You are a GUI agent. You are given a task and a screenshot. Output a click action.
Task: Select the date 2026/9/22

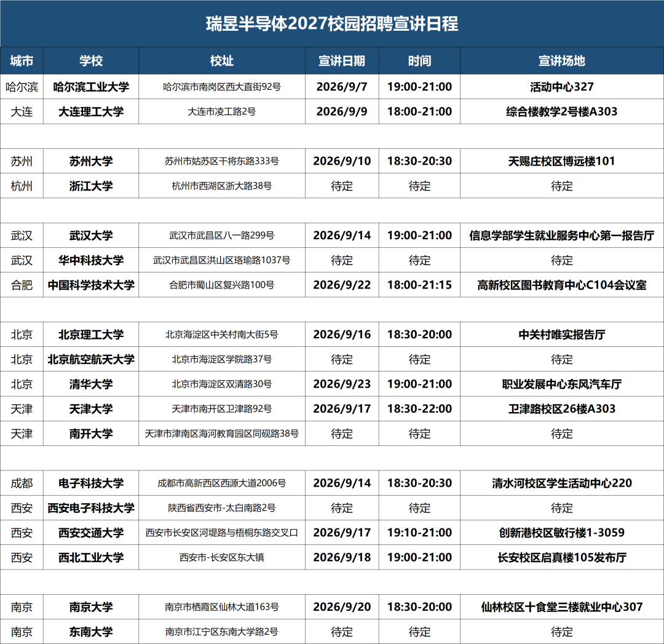pyautogui.click(x=342, y=285)
